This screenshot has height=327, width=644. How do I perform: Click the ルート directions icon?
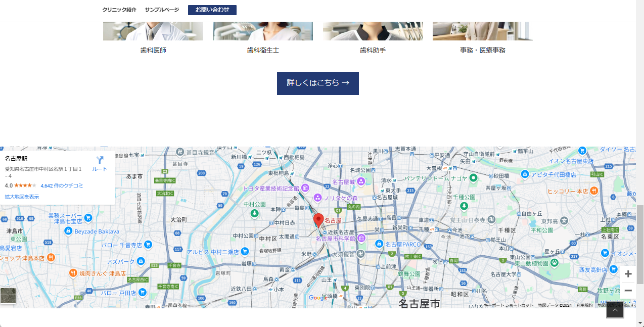[100, 161]
